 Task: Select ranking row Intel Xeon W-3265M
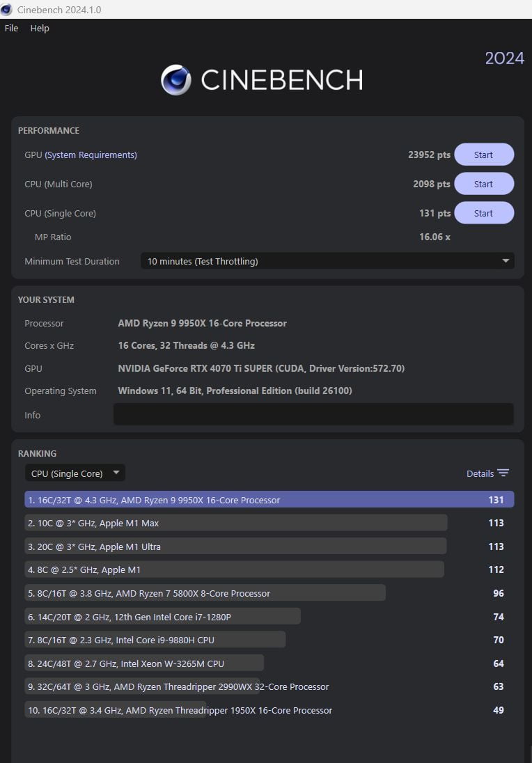coord(269,663)
